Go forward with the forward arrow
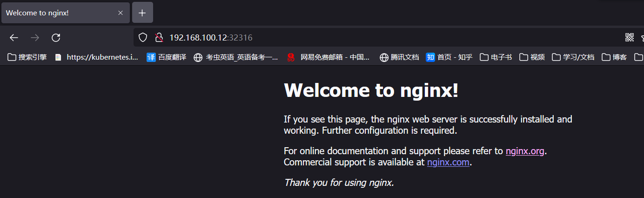Screen dimensions: 644x198 coord(35,38)
